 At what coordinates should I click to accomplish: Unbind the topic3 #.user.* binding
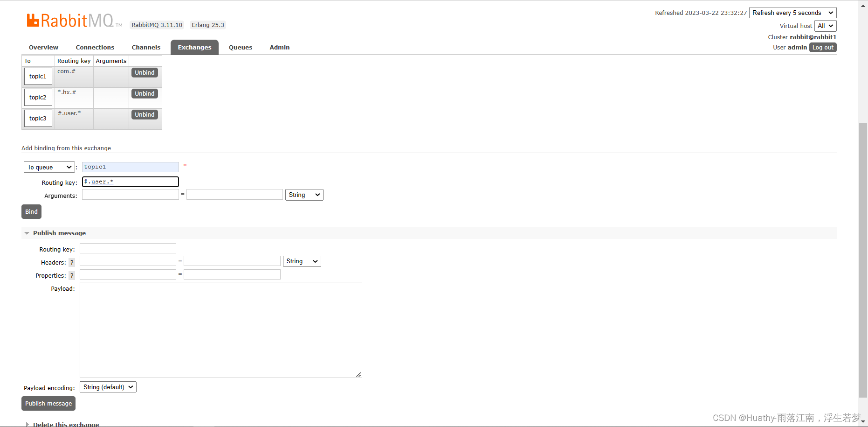coord(145,114)
